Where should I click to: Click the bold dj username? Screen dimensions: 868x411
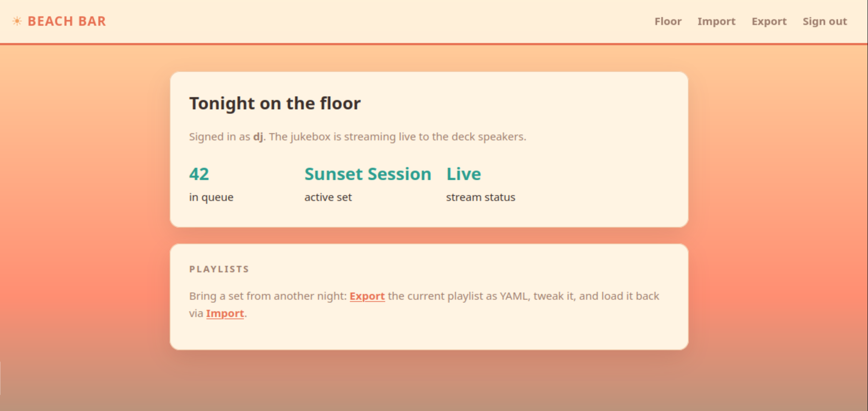coord(258,137)
